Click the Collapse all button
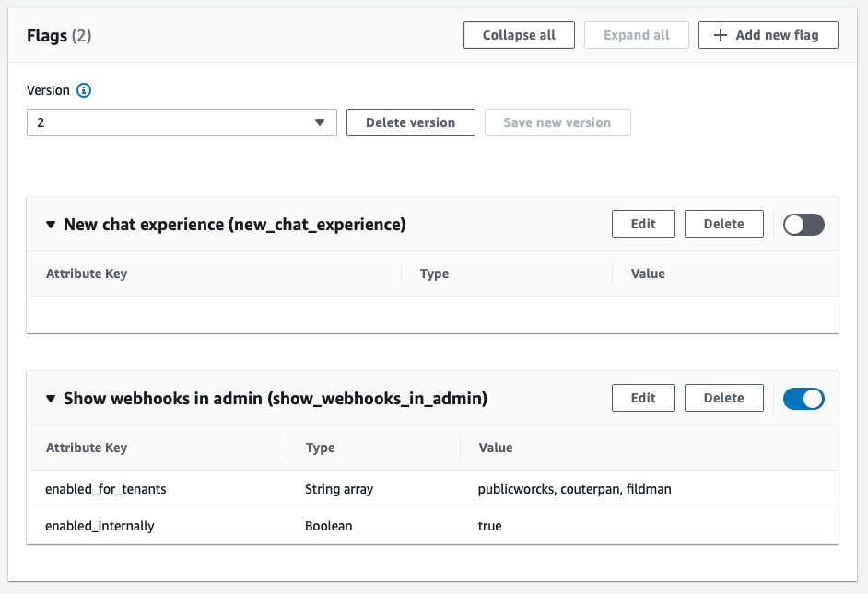868x594 pixels. click(x=519, y=35)
